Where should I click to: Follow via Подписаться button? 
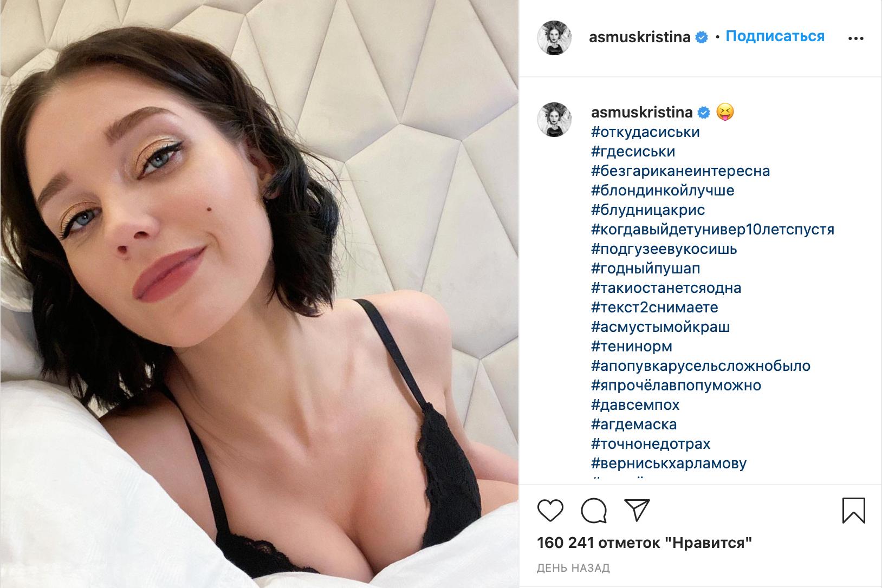point(775,36)
